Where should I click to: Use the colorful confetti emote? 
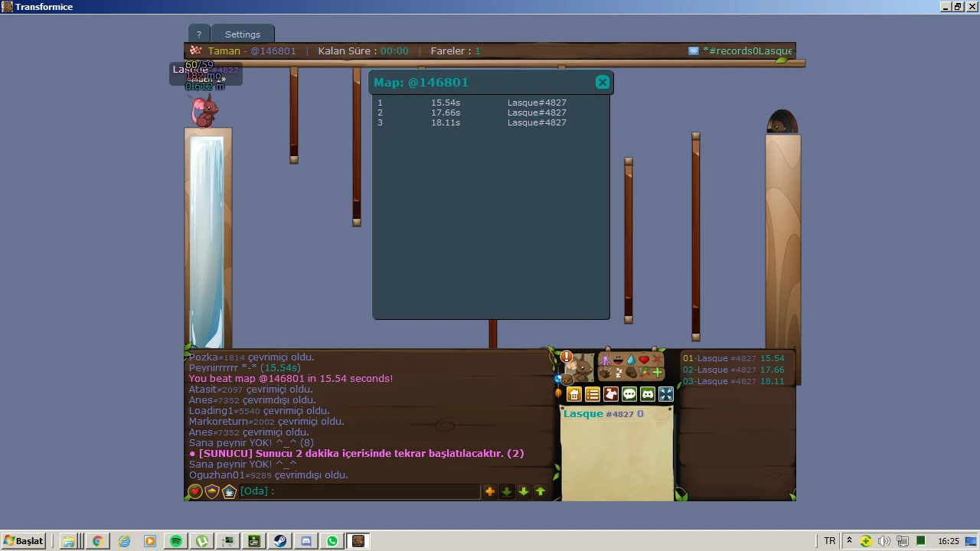(x=644, y=373)
